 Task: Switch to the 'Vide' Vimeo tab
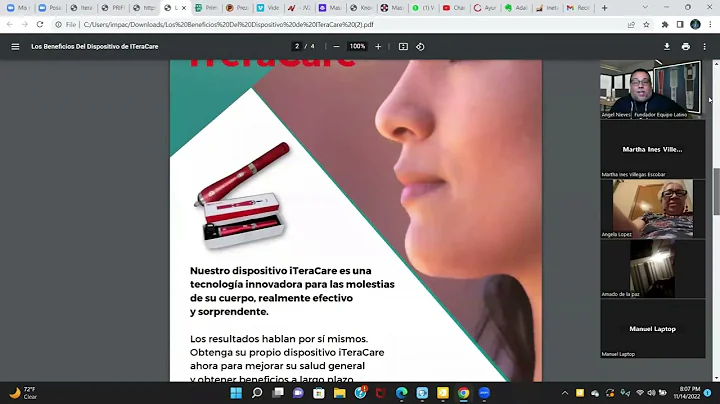click(x=269, y=8)
